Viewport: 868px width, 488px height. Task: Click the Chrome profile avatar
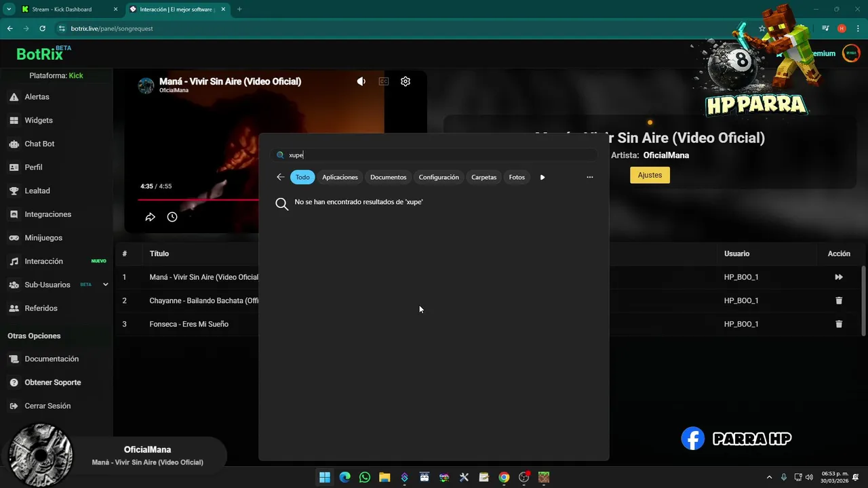(842, 28)
